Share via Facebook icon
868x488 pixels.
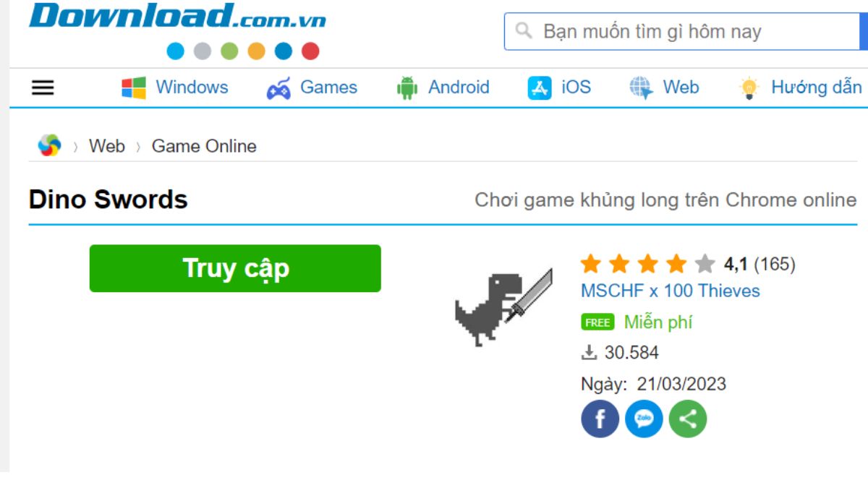pos(600,419)
